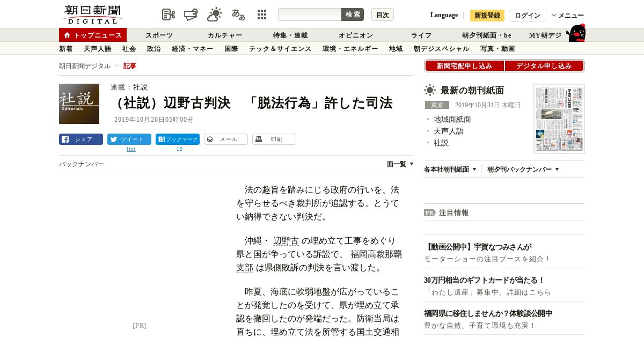Open 最新の朝刊紙面 heading link

tap(472, 90)
